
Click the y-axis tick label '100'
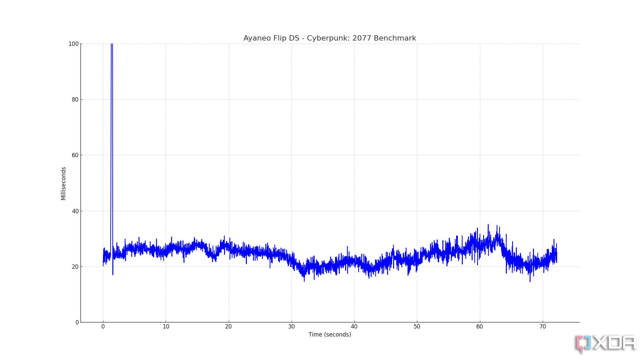(73, 44)
